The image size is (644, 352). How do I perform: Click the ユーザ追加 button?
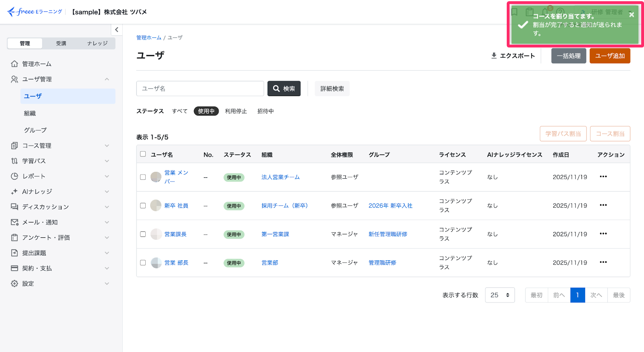click(x=610, y=56)
